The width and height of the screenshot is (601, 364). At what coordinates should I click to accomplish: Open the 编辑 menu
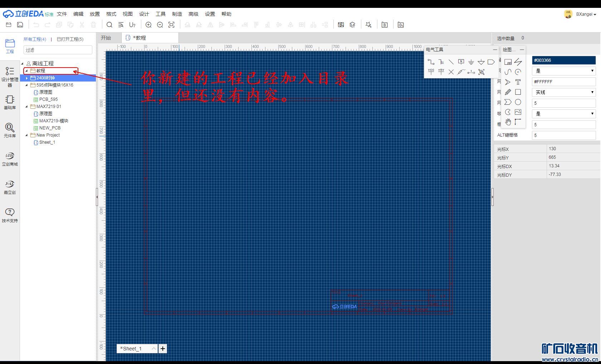78,14
